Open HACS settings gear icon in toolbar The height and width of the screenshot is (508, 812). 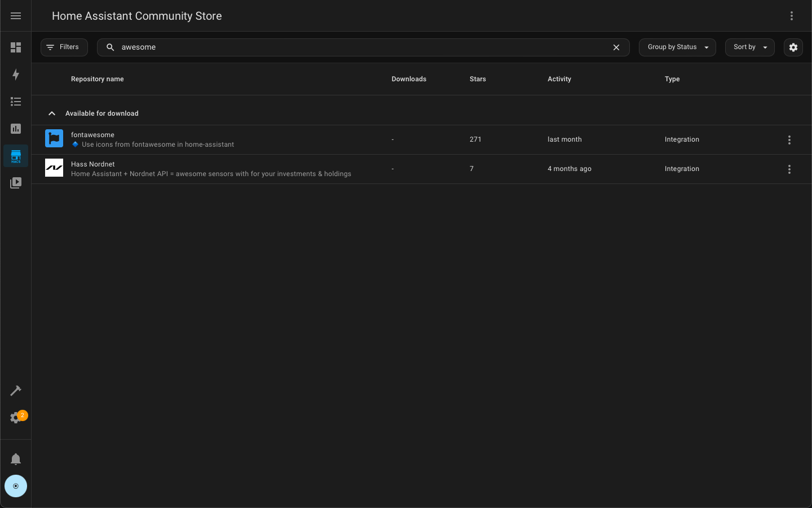pyautogui.click(x=793, y=47)
